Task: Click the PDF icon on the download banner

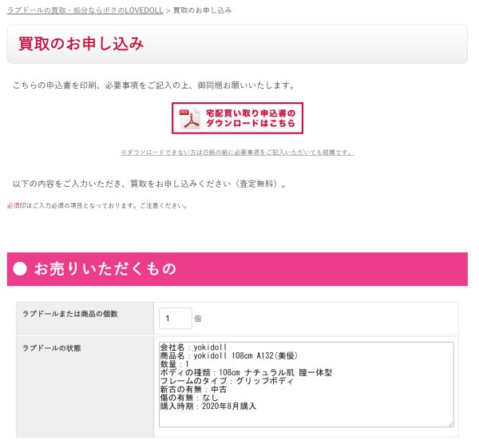Action: [190, 118]
